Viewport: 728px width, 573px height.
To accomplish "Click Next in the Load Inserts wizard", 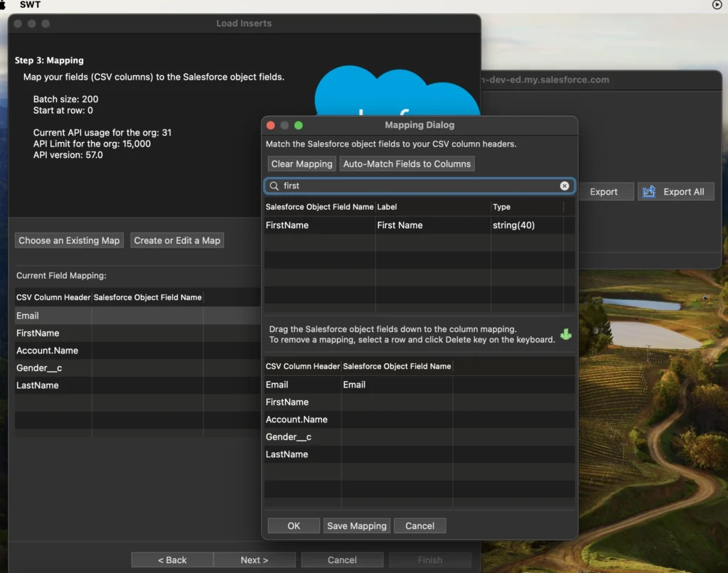I will pos(255,560).
